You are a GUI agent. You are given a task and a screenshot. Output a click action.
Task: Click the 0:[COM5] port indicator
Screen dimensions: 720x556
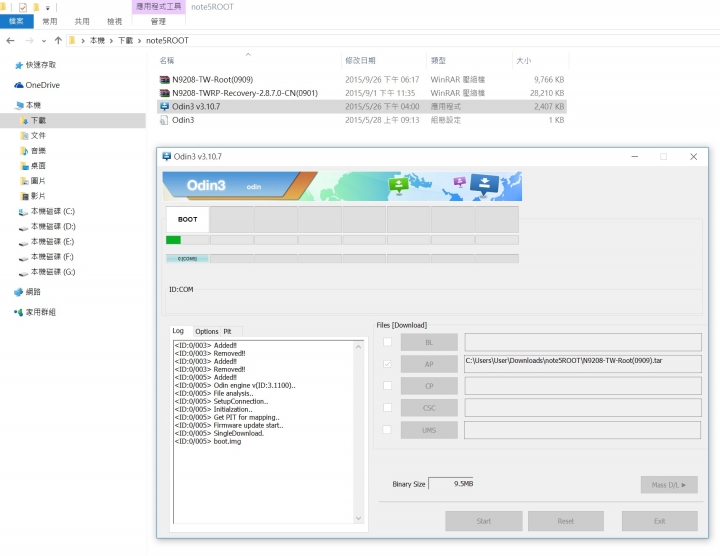tap(187, 258)
